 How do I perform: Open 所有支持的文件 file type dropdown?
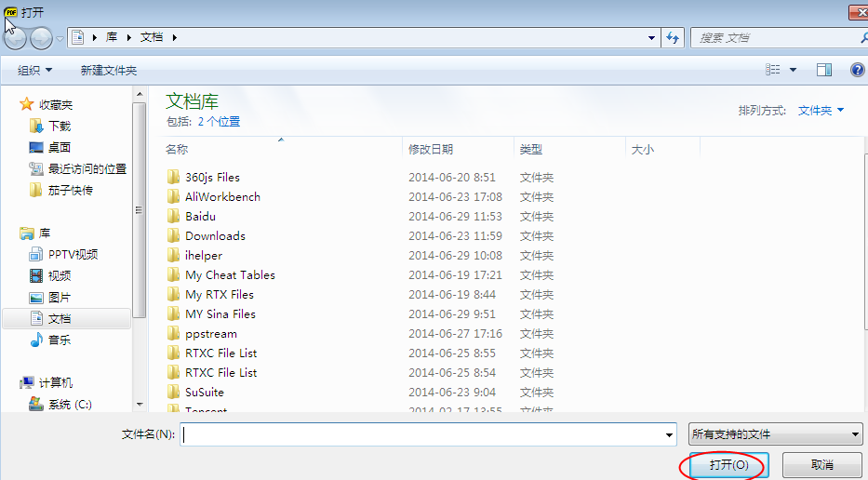click(776, 434)
